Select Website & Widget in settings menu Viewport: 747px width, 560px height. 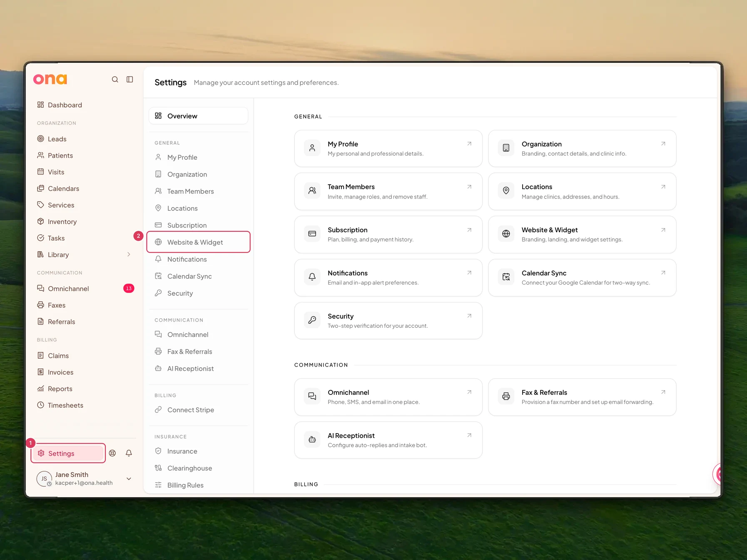coord(198,242)
